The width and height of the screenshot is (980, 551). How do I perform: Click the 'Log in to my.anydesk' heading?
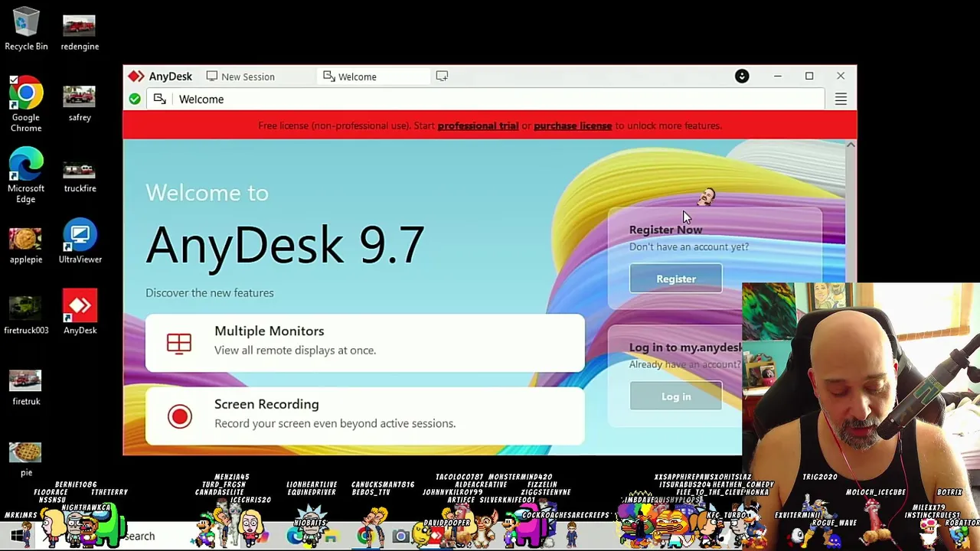(x=686, y=347)
